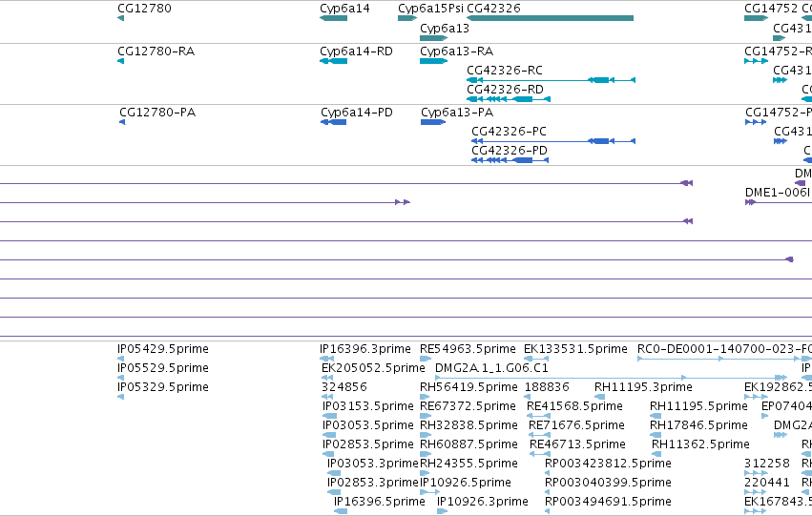Select the Cyp6a14 gene label
812x516 pixels.
click(344, 9)
